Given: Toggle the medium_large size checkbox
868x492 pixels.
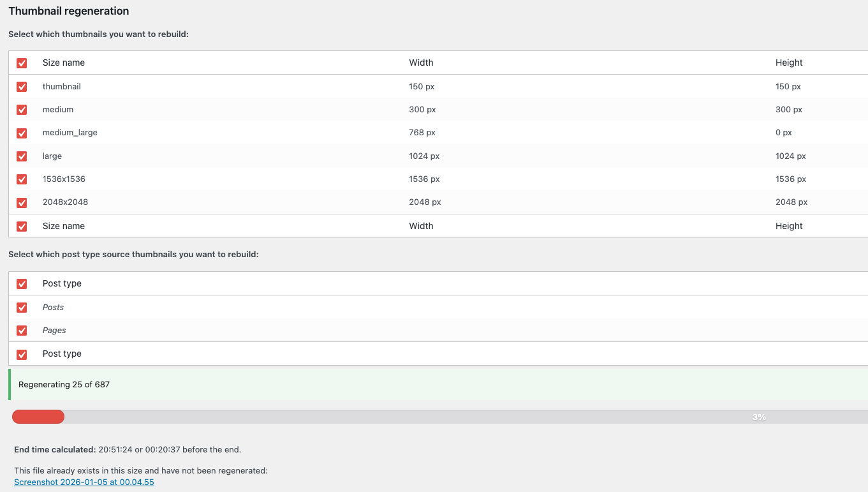Looking at the screenshot, I should point(22,133).
